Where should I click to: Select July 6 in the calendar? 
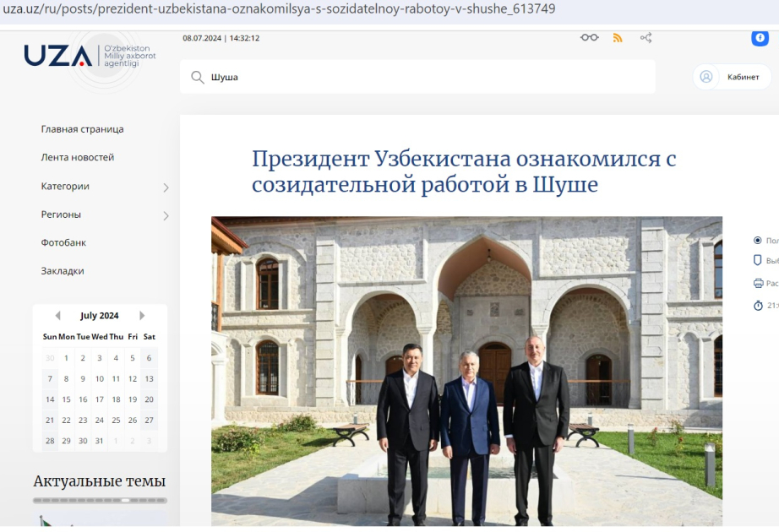pos(149,358)
